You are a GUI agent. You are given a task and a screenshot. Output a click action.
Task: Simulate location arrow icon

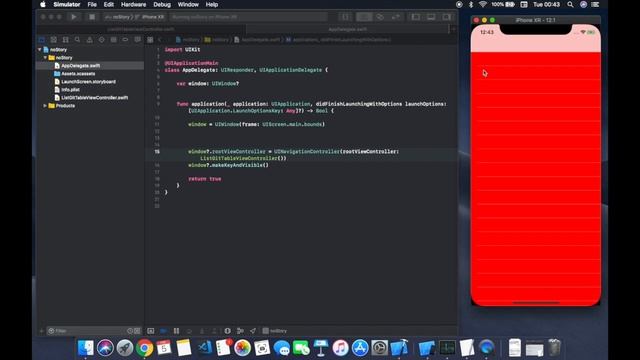click(253, 331)
